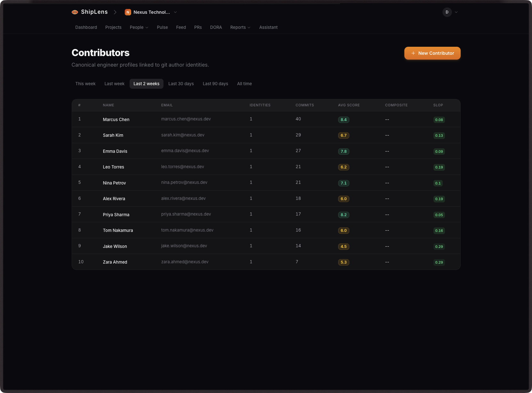Viewport: 532px width, 393px height.
Task: Open the user menu via the D avatar
Action: [447, 12]
